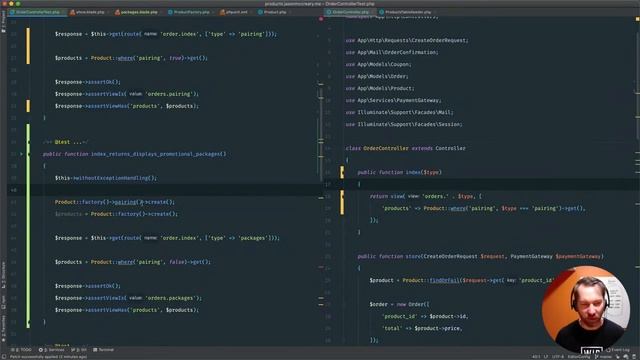Switch to the ProductFactory.php tab

191,12
